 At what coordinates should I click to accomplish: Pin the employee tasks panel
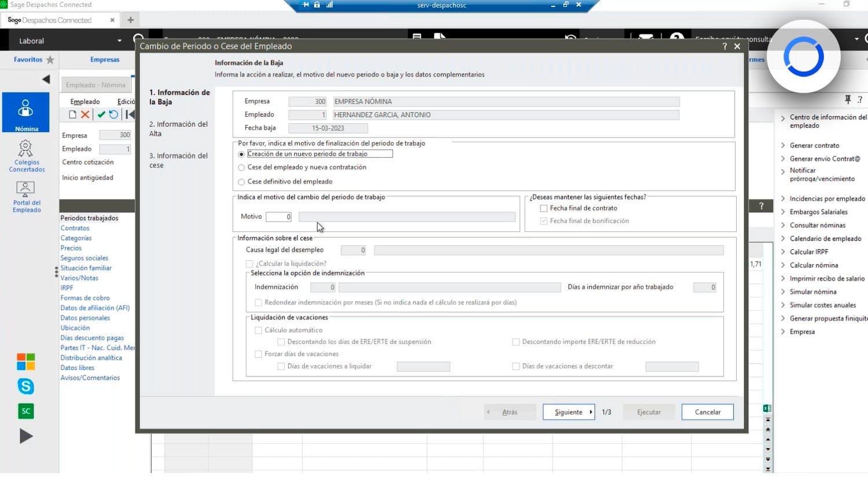pyautogui.click(x=847, y=99)
